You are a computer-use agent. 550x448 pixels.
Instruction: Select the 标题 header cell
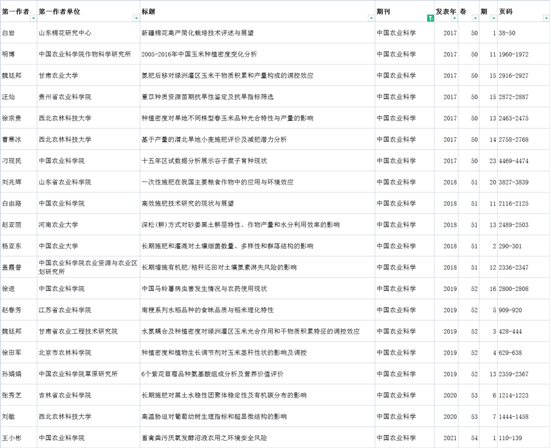[x=257, y=12]
